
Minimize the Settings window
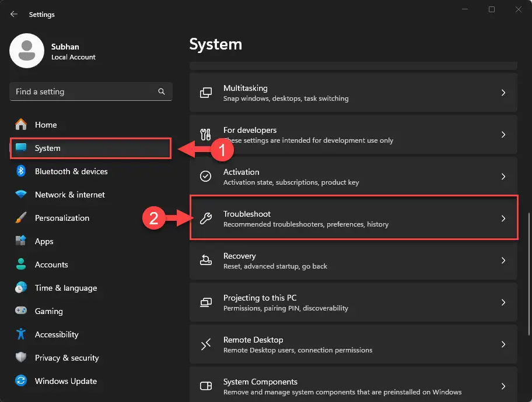point(465,9)
